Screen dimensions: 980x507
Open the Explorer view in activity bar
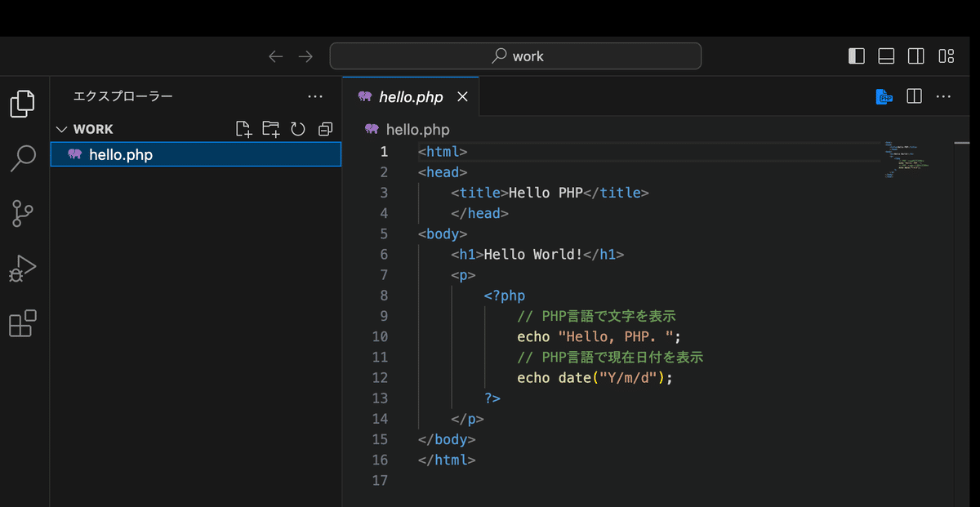coord(23,102)
